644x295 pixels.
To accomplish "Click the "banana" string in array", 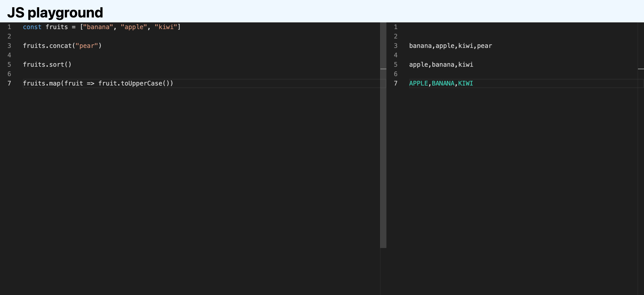I will pos(98,27).
